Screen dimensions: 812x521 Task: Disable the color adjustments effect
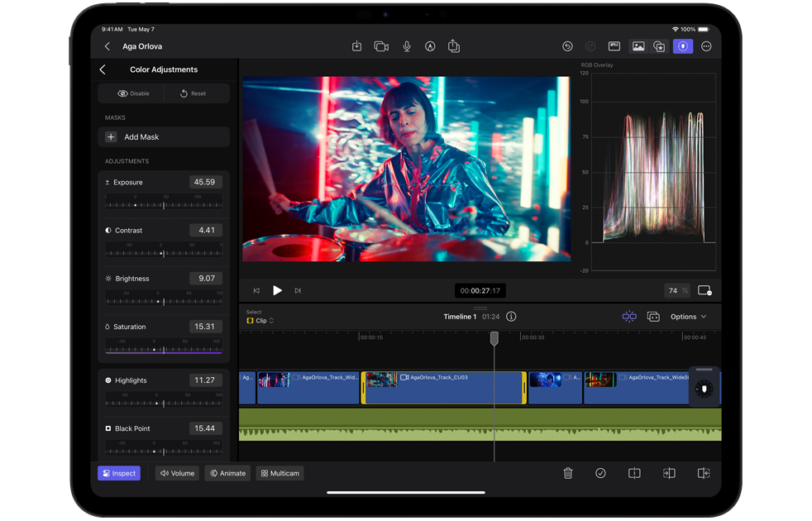point(133,93)
